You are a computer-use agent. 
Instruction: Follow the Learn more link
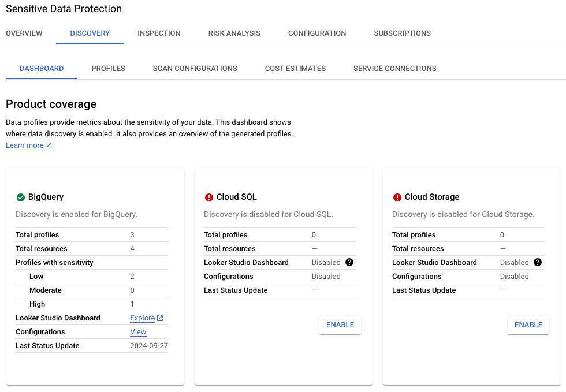coord(24,145)
